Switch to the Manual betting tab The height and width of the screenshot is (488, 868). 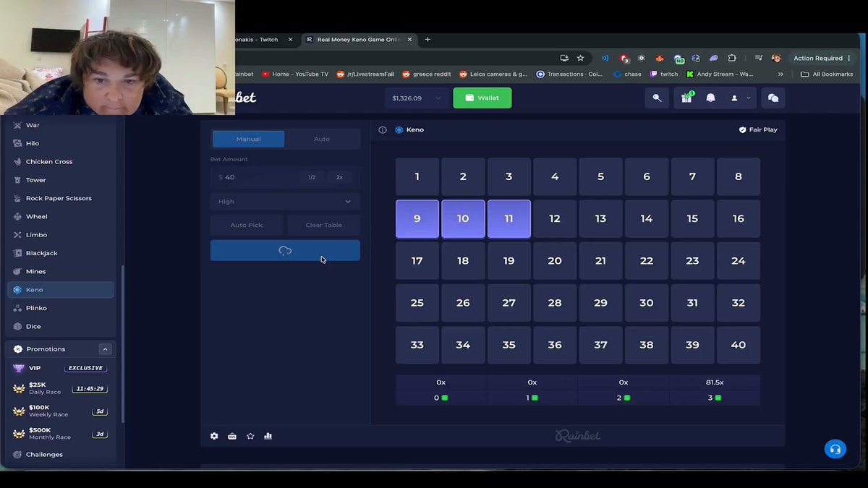(x=248, y=139)
